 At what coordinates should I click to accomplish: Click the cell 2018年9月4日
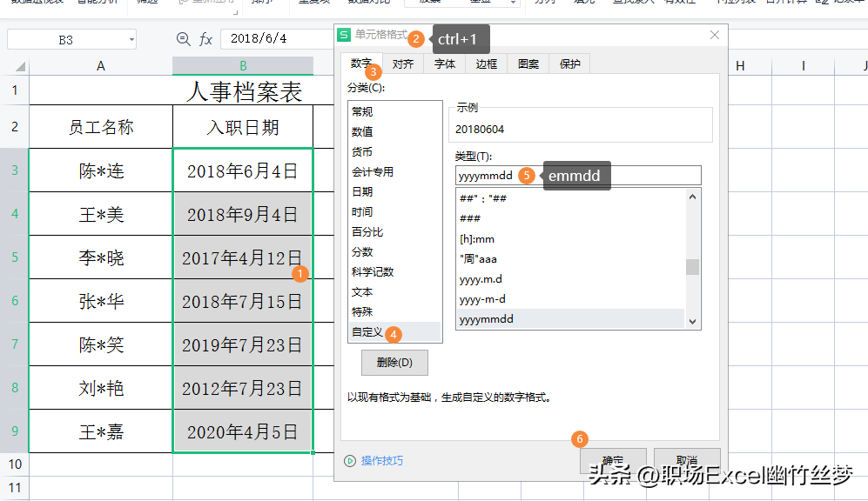pyautogui.click(x=243, y=214)
